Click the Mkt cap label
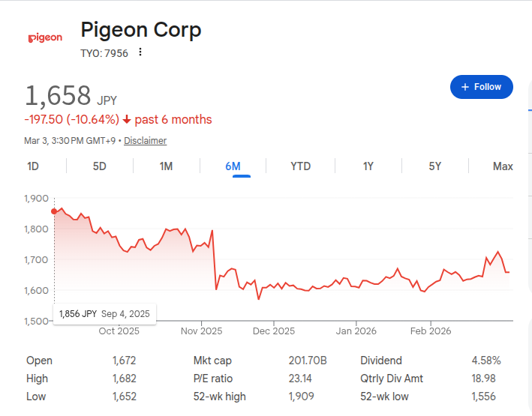The height and width of the screenshot is (416, 532). tap(212, 361)
